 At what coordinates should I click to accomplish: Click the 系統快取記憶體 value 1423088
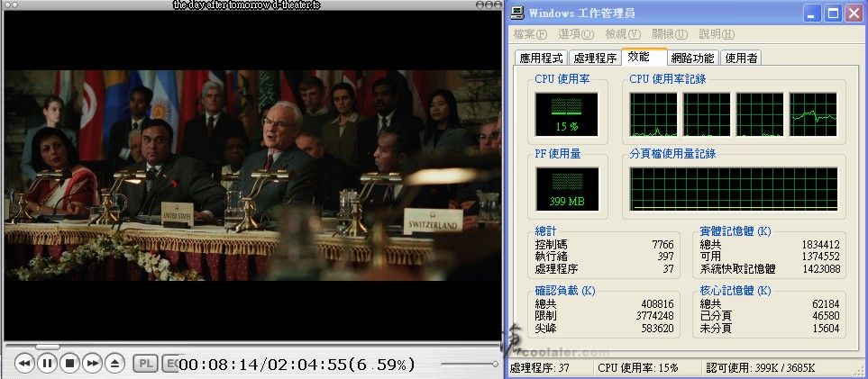(x=820, y=269)
